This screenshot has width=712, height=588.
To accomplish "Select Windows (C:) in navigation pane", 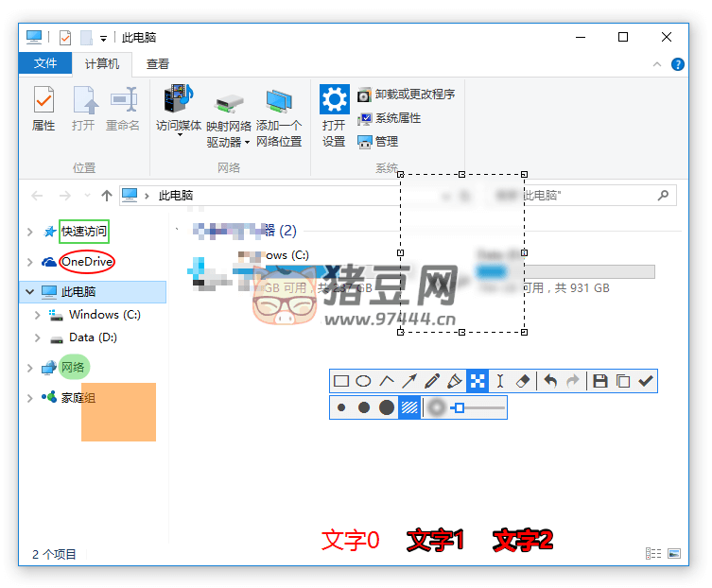I will 104,315.
